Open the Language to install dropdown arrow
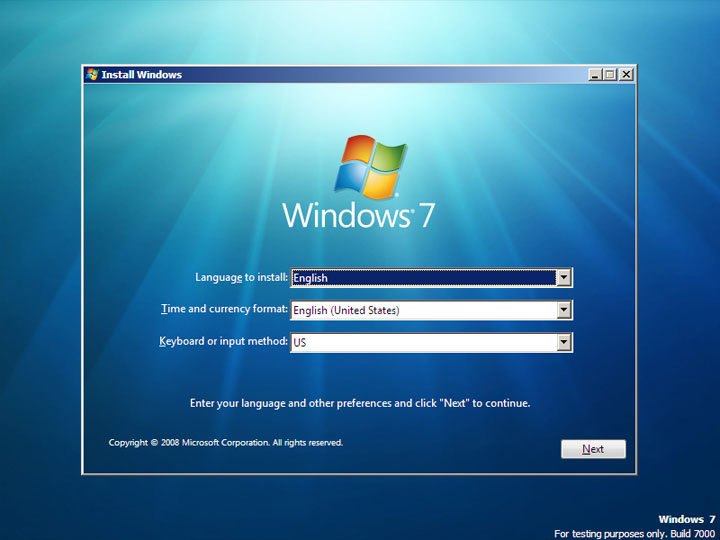The image size is (720, 540). coord(563,278)
